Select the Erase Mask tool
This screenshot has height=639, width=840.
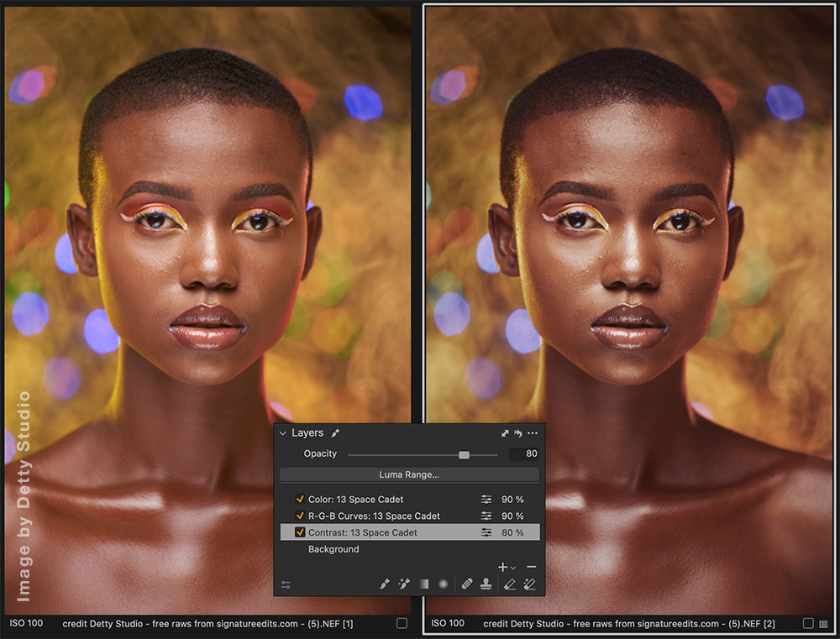coord(510,584)
